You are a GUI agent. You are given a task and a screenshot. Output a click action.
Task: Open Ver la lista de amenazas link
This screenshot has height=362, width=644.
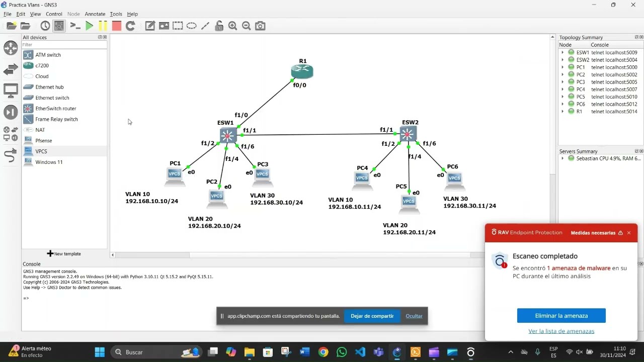click(561, 331)
